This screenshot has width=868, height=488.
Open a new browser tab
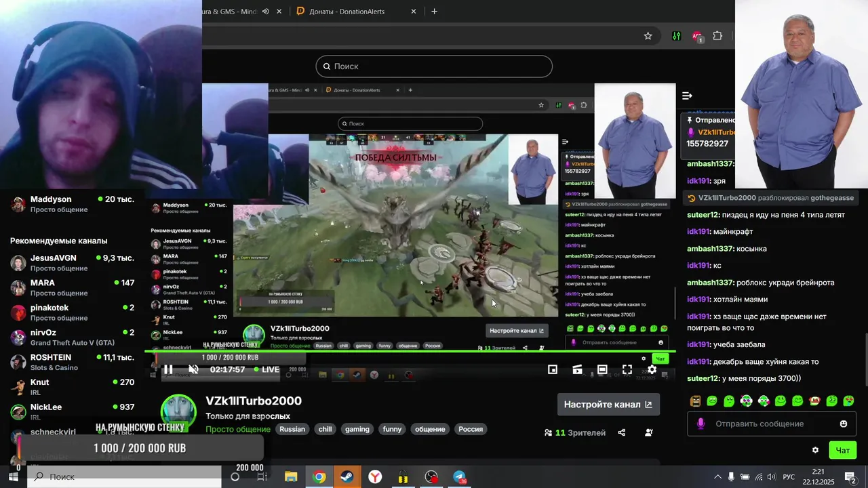435,11
